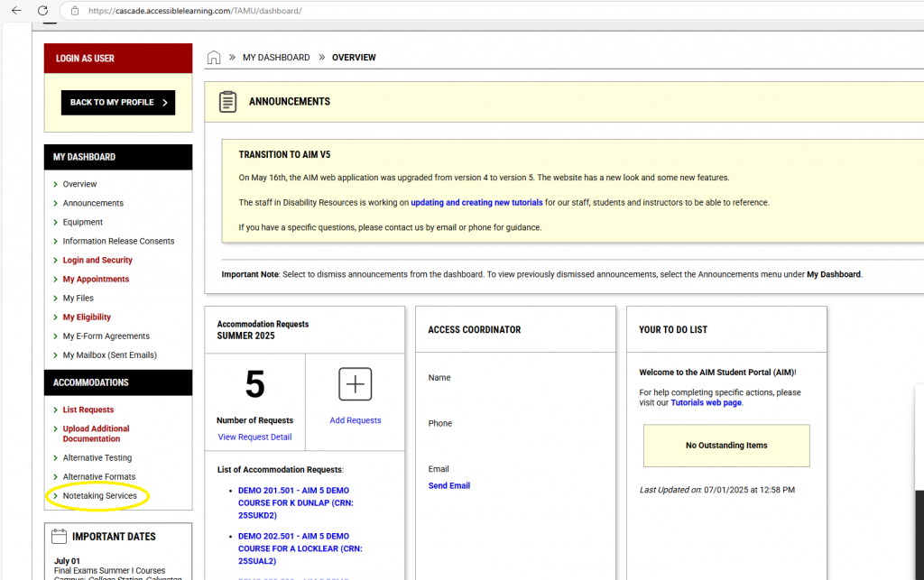The image size is (924, 580).
Task: Open the site information icon in address bar
Action: coord(75,11)
